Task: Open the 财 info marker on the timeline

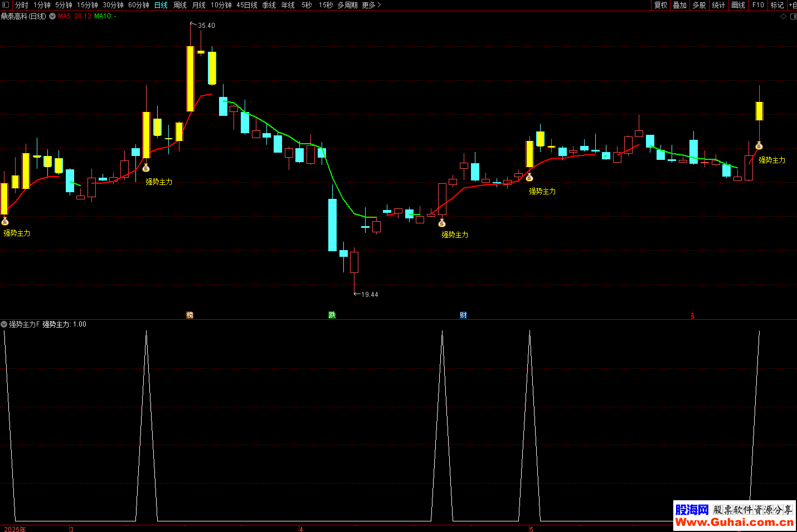Action: pyautogui.click(x=463, y=315)
